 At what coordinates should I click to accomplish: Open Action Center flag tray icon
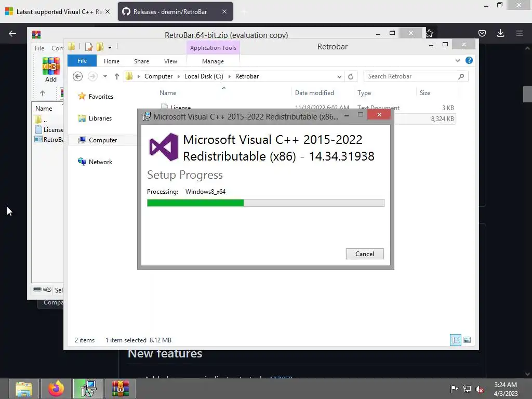(x=454, y=389)
